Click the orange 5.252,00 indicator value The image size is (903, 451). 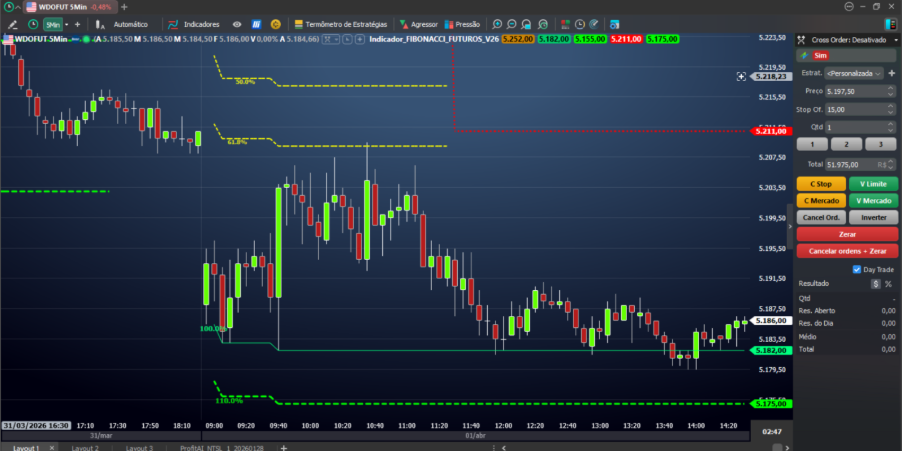point(519,39)
